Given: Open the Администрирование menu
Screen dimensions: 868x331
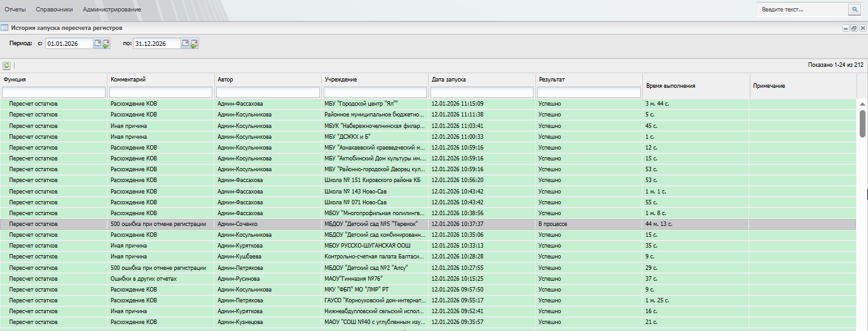Looking at the screenshot, I should (112, 10).
